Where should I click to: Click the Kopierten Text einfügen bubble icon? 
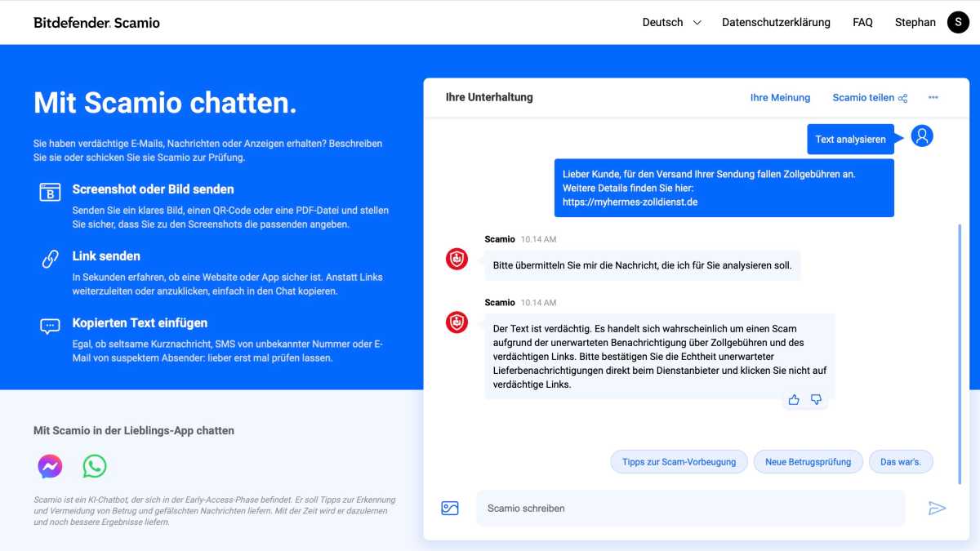[x=50, y=327]
